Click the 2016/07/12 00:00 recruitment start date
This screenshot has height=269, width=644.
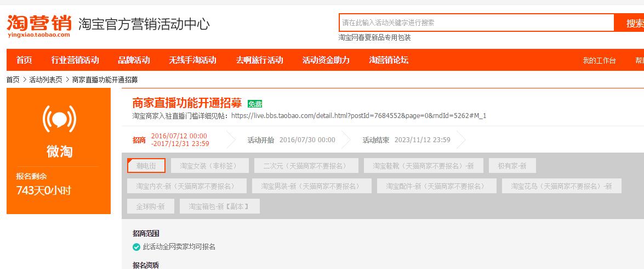(179, 136)
